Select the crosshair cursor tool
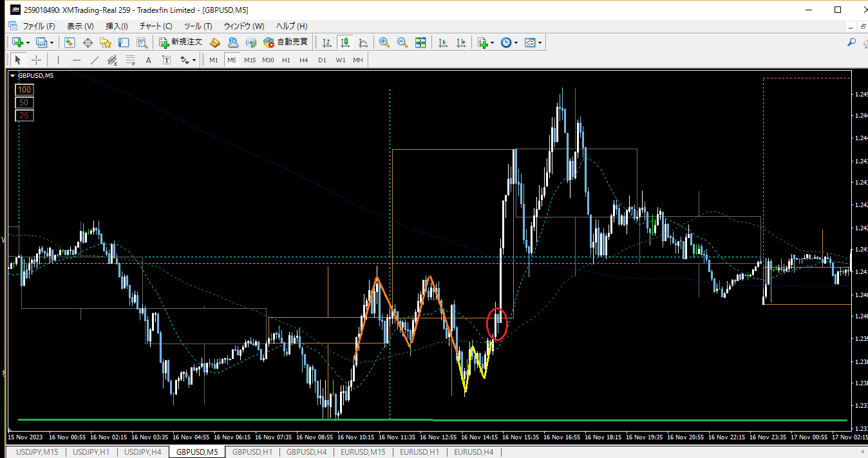868x458 pixels. pyautogui.click(x=36, y=60)
